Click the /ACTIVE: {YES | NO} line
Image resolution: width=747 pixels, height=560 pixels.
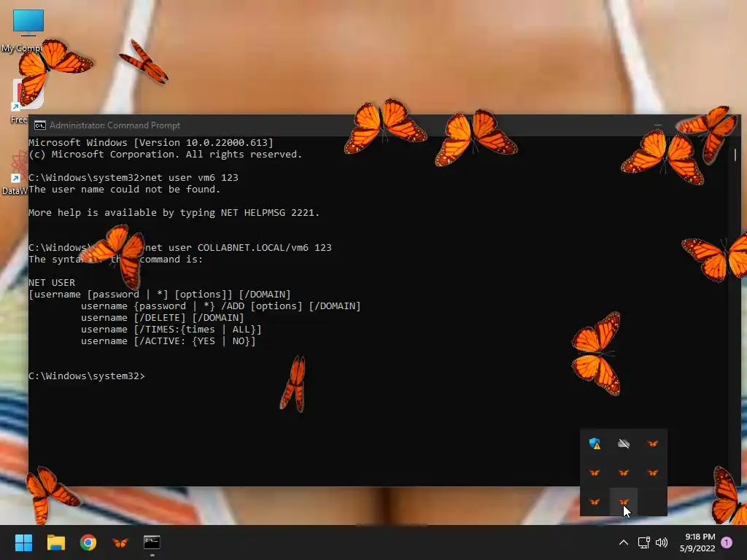(169, 341)
